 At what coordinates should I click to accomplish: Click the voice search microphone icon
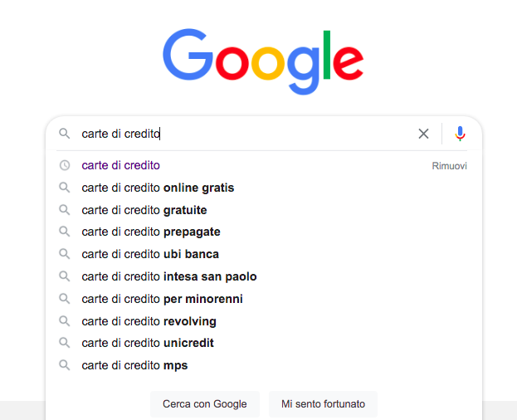tap(460, 134)
